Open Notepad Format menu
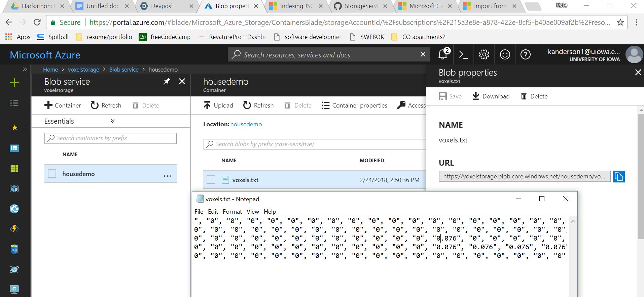The height and width of the screenshot is (297, 644). coord(232,211)
